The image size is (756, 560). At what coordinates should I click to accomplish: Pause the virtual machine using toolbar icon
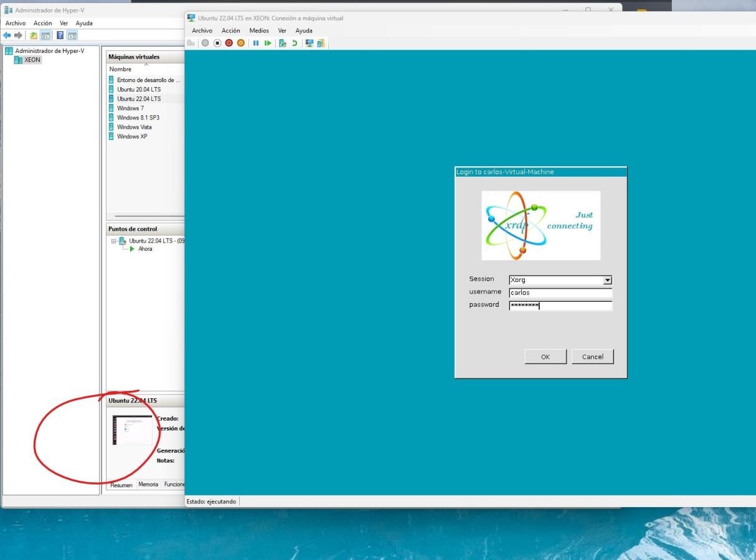[x=257, y=43]
